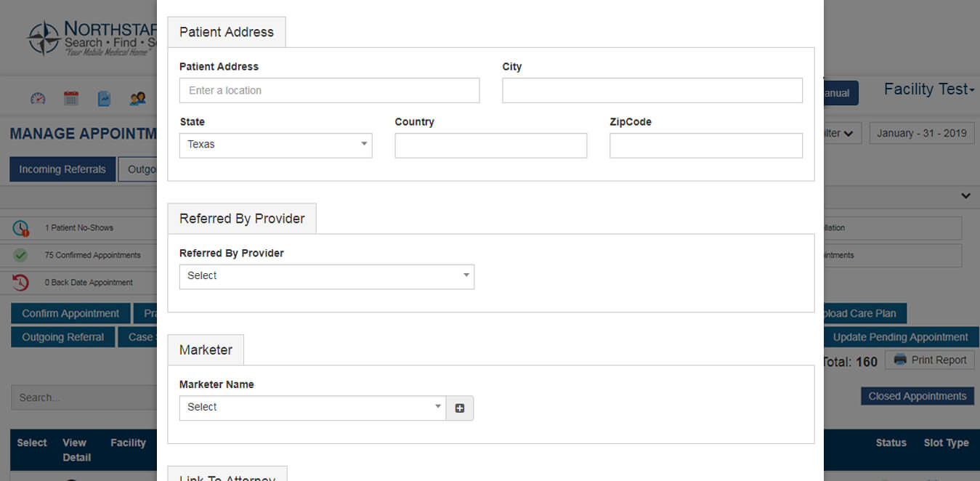Open the calendar icon in toolbar

[71, 98]
